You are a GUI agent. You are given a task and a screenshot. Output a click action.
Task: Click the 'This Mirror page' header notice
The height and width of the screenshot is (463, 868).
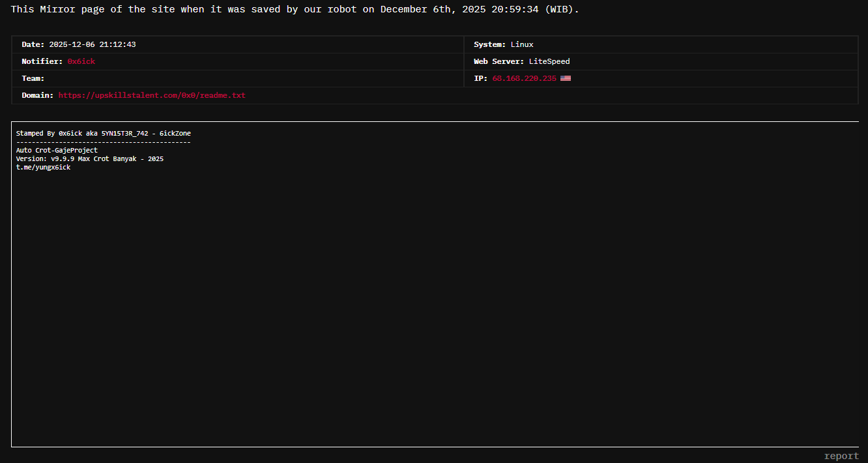click(295, 10)
